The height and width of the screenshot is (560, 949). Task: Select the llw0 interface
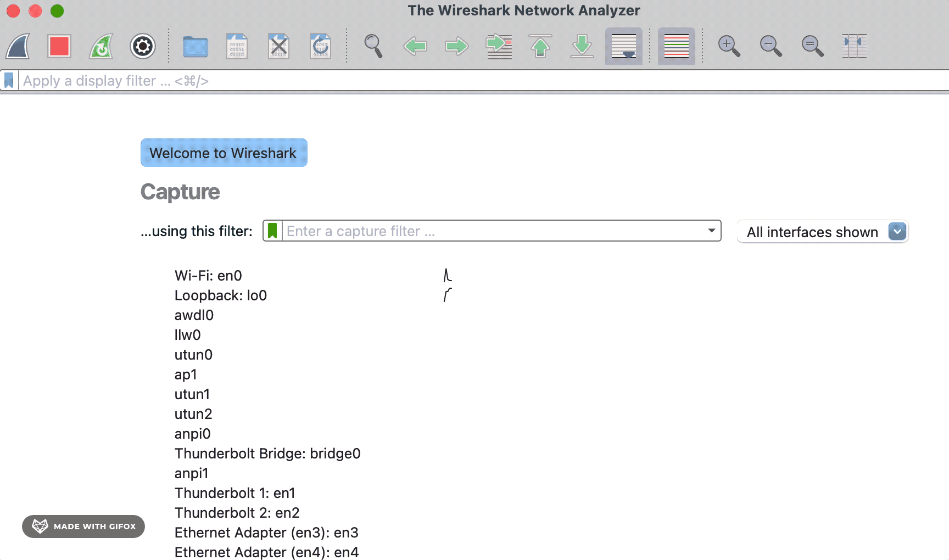(188, 335)
